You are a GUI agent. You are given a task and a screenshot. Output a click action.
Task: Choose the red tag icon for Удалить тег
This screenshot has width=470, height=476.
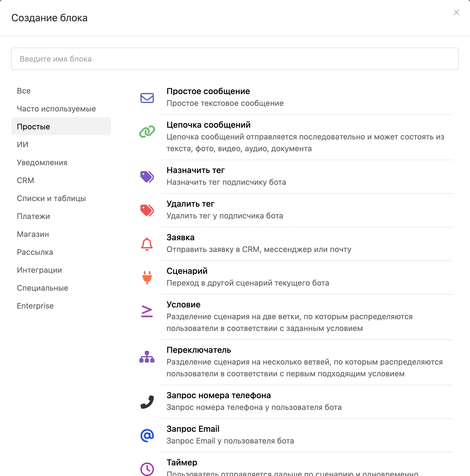[147, 210]
